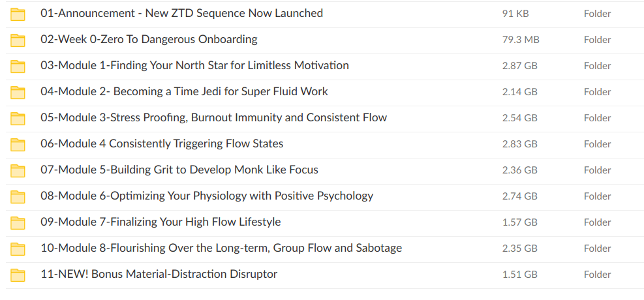Open Zero To Dangerous Onboarding folder name
Screen dimensions: 644x300
pyautogui.click(x=149, y=39)
